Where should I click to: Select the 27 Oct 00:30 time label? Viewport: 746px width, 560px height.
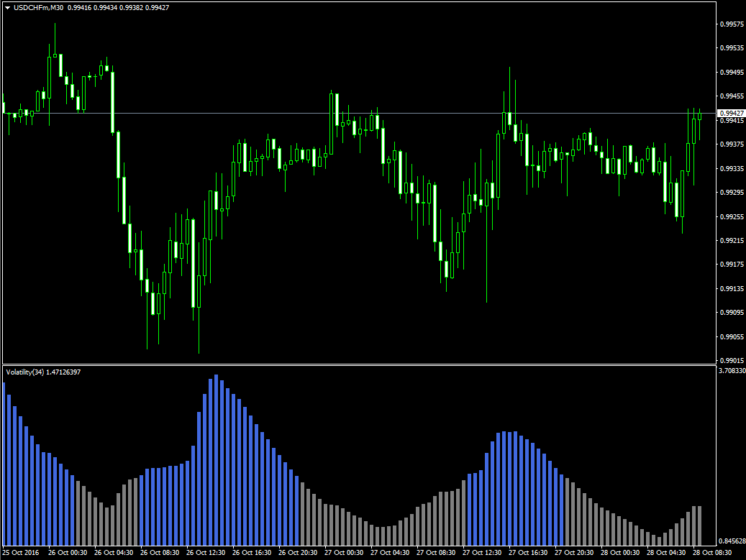tap(343, 553)
